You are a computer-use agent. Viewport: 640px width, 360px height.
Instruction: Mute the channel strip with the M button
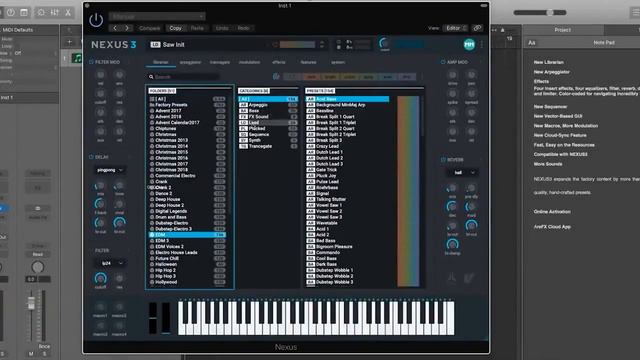point(31,354)
